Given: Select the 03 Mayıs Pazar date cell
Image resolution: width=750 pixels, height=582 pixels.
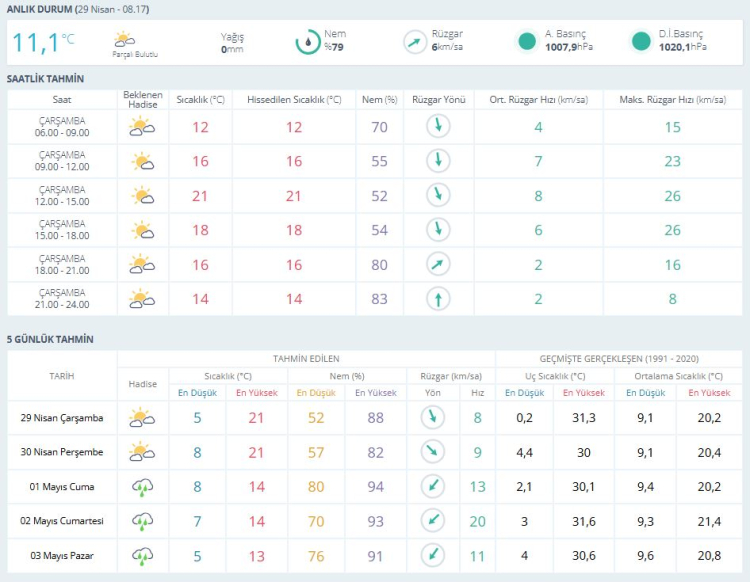Looking at the screenshot, I should coord(62,555).
